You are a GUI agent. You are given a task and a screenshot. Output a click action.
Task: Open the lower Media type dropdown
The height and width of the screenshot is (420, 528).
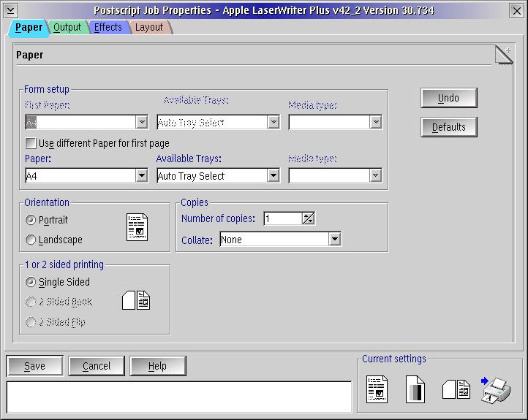click(375, 175)
